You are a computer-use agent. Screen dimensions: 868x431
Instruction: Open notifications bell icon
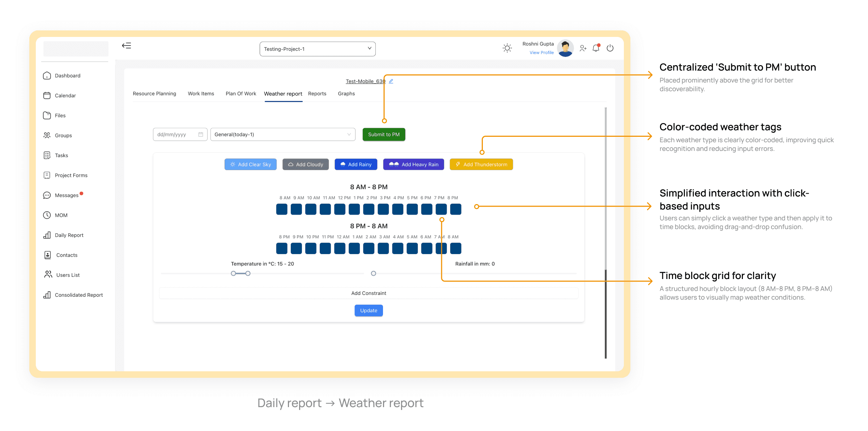pyautogui.click(x=596, y=48)
